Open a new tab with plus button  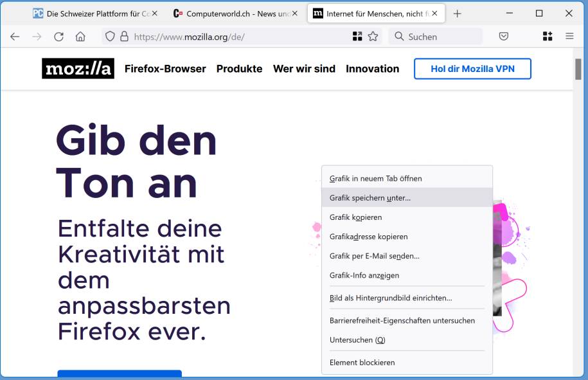coord(458,14)
